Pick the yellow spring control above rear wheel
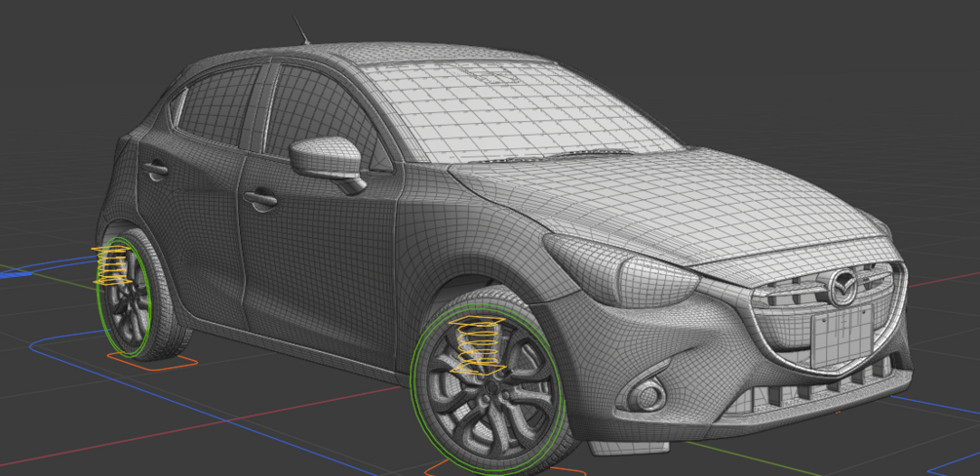The image size is (980, 476). (x=112, y=266)
